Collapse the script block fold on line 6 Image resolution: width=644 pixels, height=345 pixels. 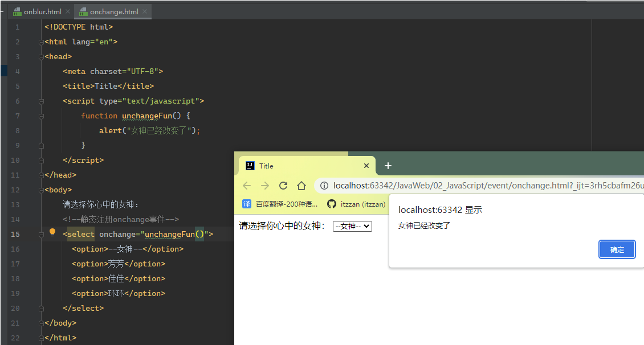coord(41,101)
